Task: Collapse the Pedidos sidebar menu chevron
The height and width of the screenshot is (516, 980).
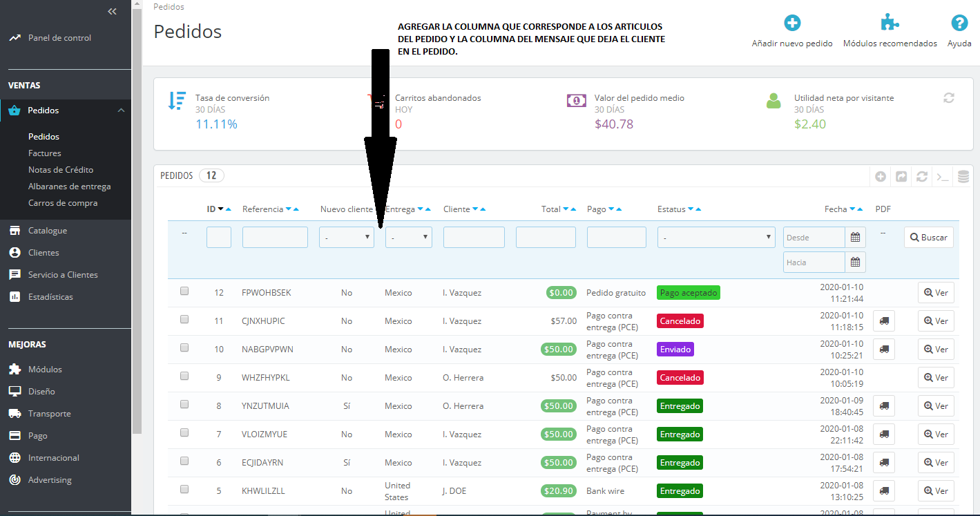Action: pos(121,111)
